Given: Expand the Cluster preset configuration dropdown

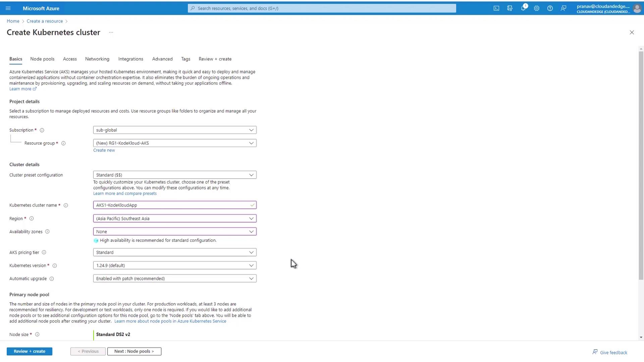Looking at the screenshot, I should click(x=174, y=175).
